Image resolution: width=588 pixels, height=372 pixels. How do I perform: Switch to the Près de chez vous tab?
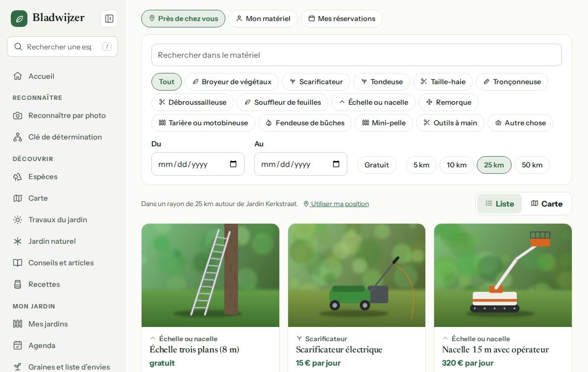point(183,19)
